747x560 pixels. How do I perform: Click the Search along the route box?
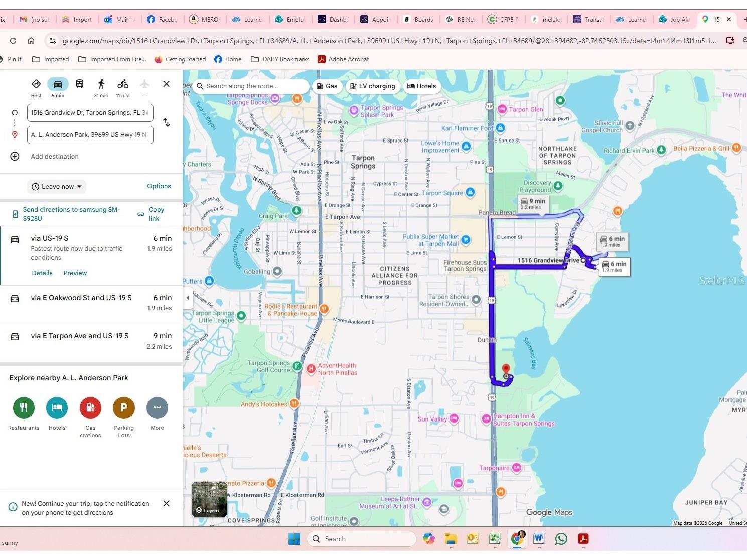click(251, 86)
